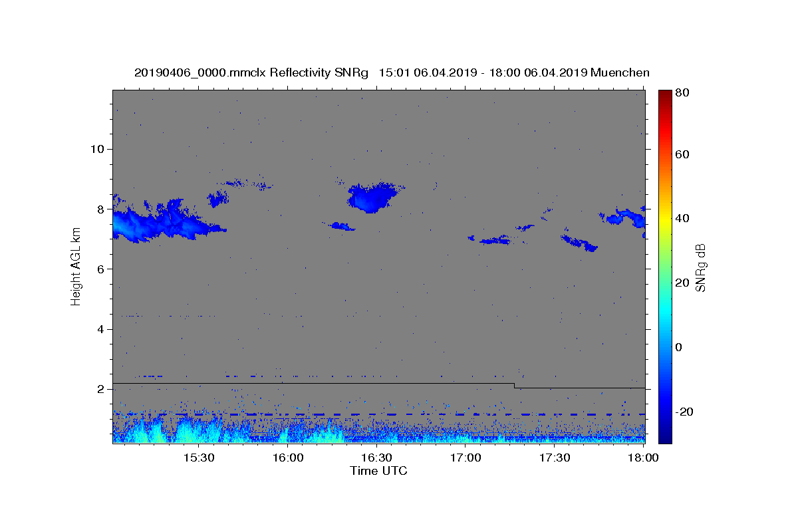Click the colorbar value 40

pos(682,218)
